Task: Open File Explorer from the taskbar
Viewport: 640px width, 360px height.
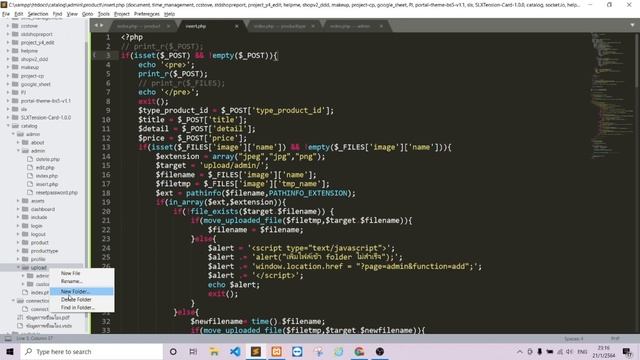Action: 214,351
